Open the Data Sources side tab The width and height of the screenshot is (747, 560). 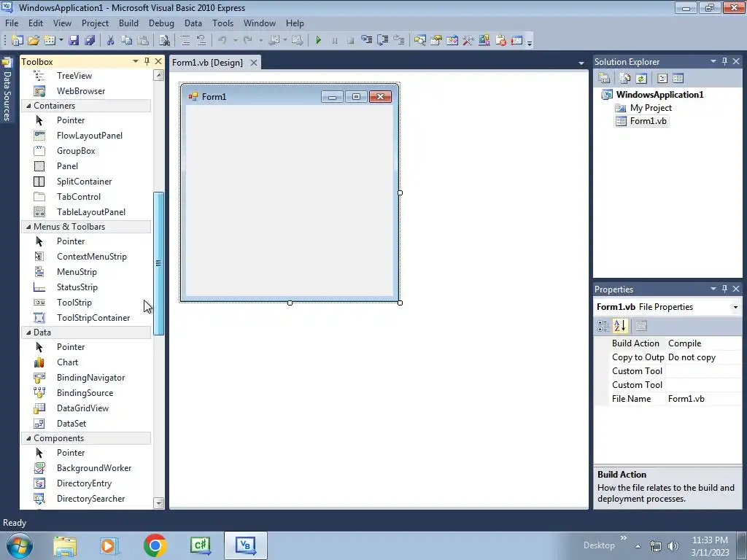click(x=7, y=90)
